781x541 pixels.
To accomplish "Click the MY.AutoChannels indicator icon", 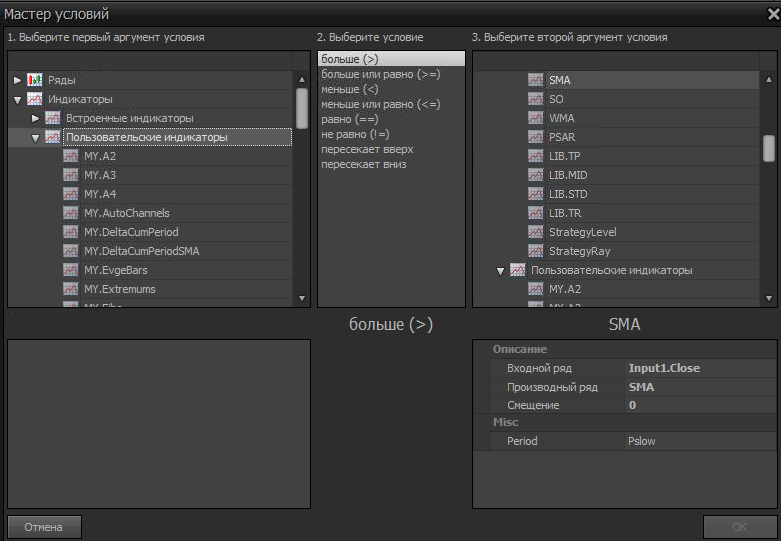I will pos(71,213).
